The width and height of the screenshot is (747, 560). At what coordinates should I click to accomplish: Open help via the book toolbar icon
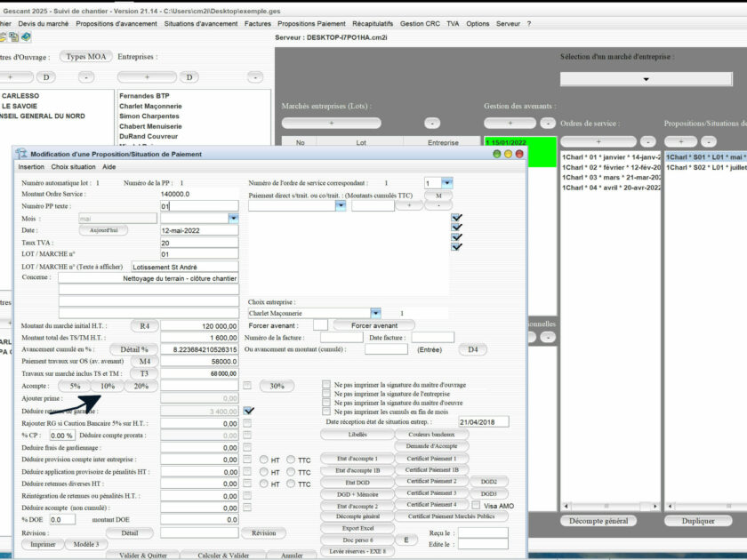point(28,36)
